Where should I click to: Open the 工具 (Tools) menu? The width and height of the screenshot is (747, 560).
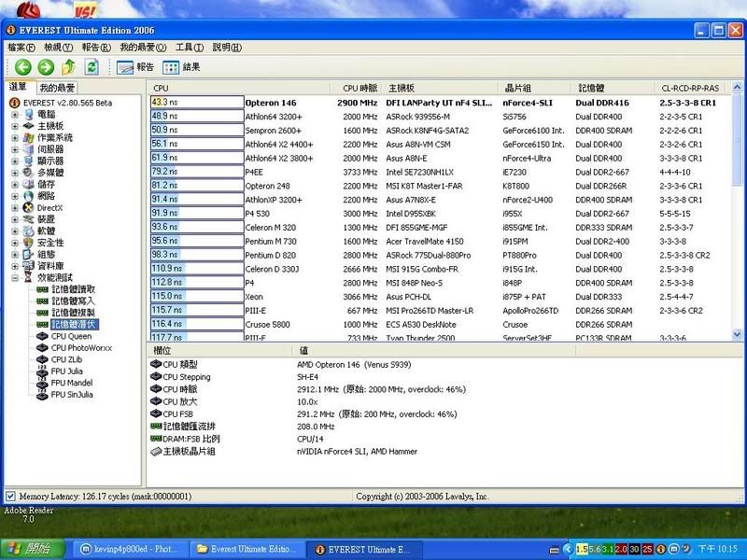(190, 47)
